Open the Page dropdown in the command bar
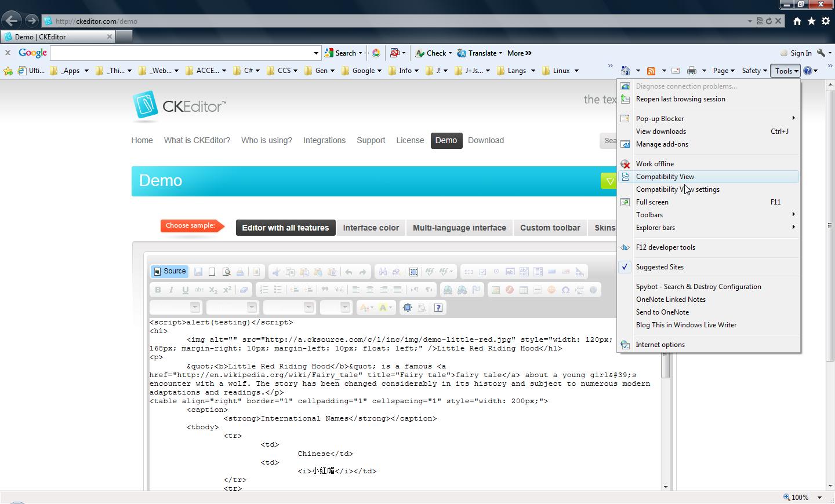The image size is (835, 504). pyautogui.click(x=723, y=71)
